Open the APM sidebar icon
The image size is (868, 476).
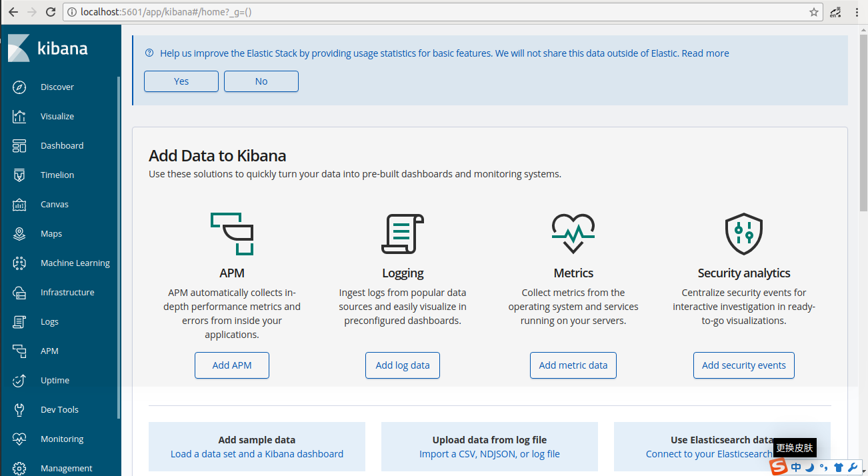[19, 351]
